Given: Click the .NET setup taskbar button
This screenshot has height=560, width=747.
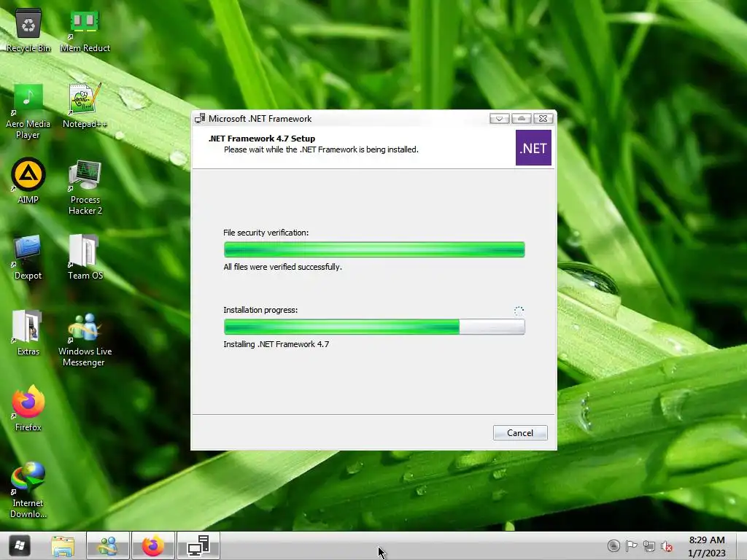Looking at the screenshot, I should tap(198, 545).
